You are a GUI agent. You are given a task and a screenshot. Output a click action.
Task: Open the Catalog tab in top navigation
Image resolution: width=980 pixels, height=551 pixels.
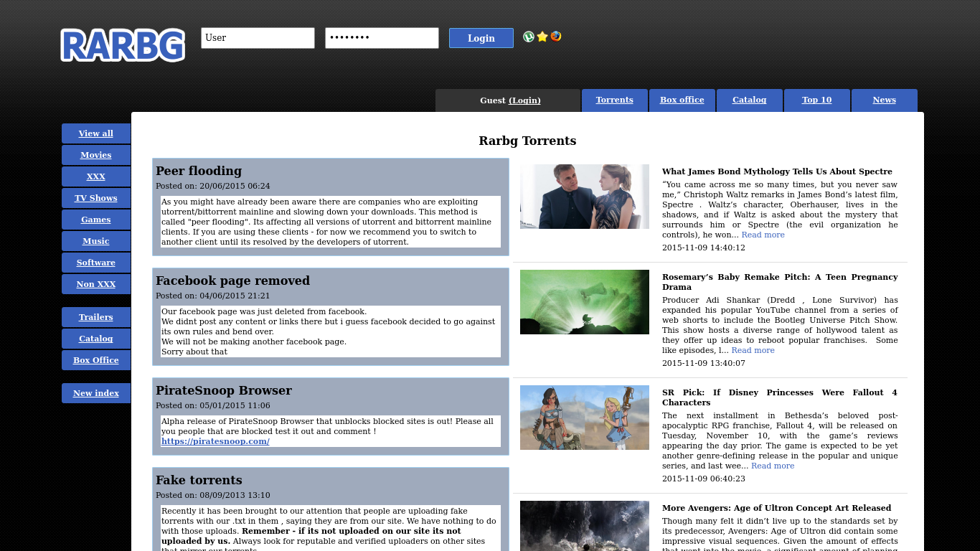click(x=750, y=100)
